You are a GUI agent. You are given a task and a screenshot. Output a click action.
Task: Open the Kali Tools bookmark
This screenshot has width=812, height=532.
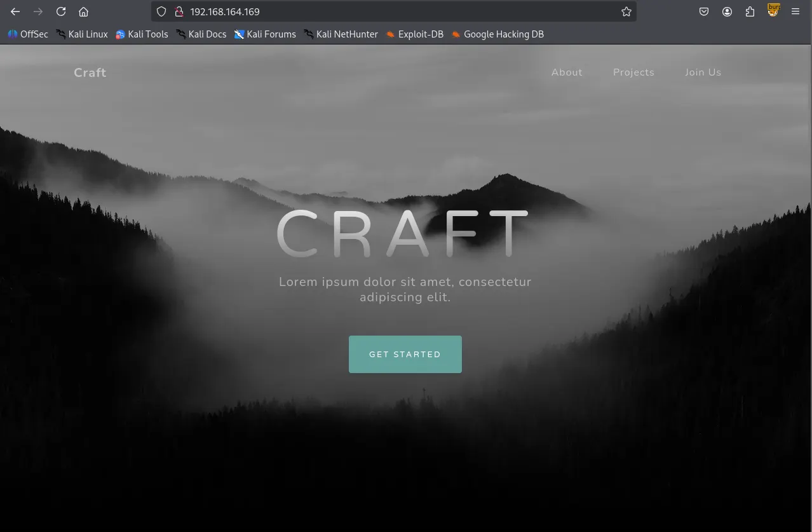[142, 34]
